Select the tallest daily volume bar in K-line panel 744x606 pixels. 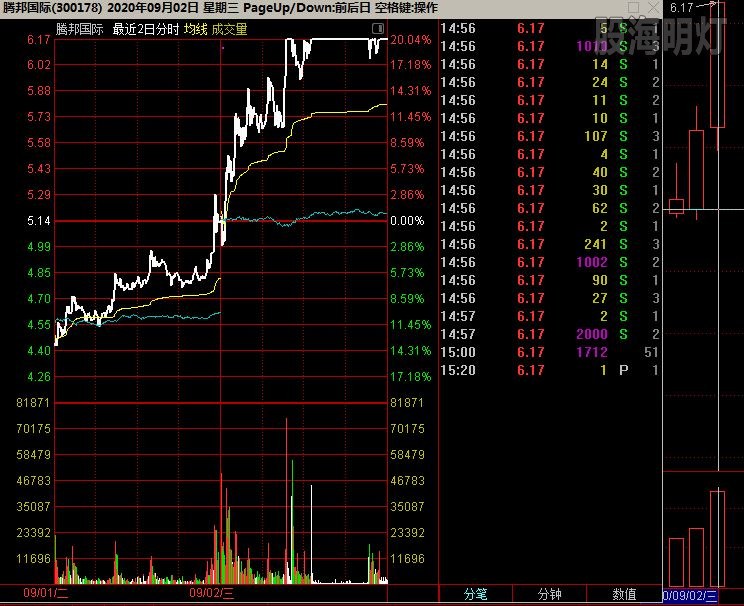pos(717,539)
